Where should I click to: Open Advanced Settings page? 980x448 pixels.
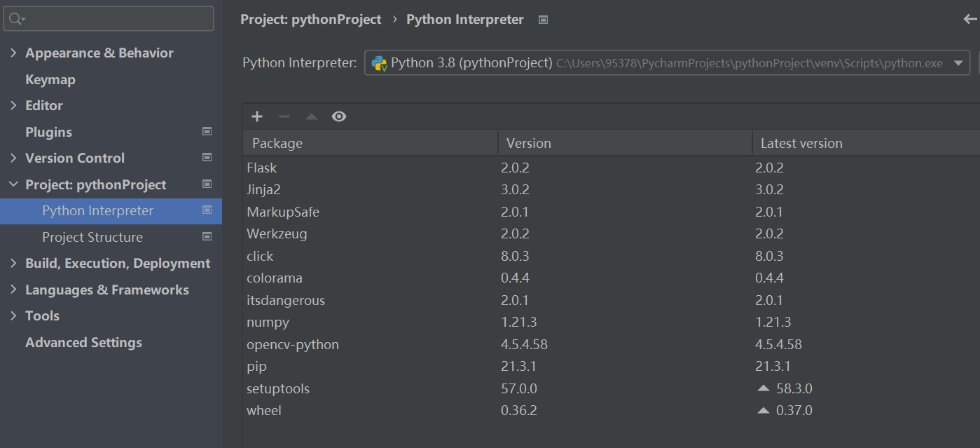[83, 342]
